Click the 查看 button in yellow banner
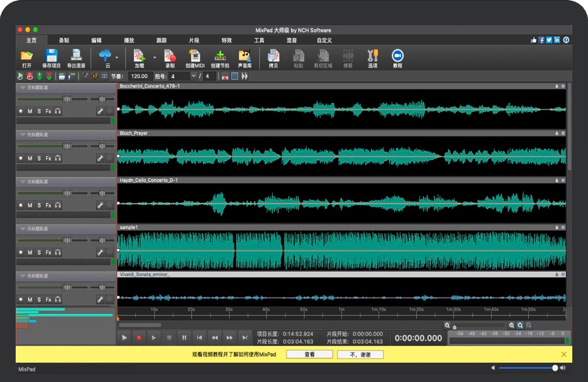 point(309,355)
